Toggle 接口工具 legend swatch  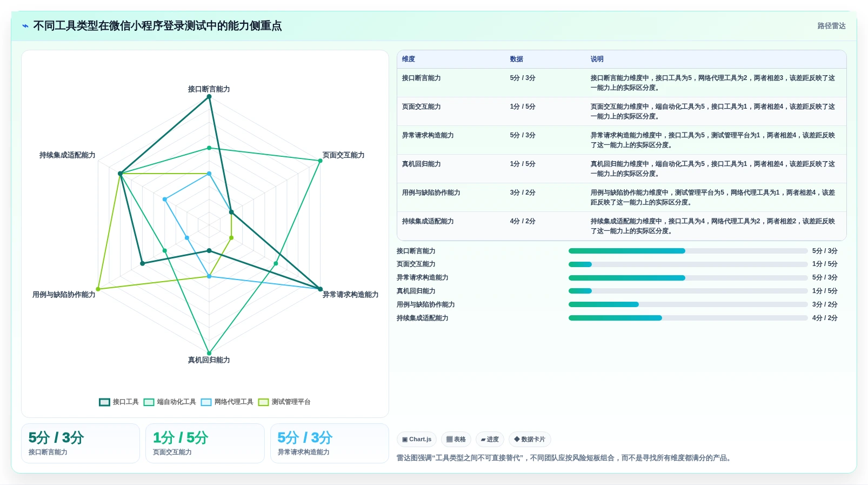(x=104, y=402)
